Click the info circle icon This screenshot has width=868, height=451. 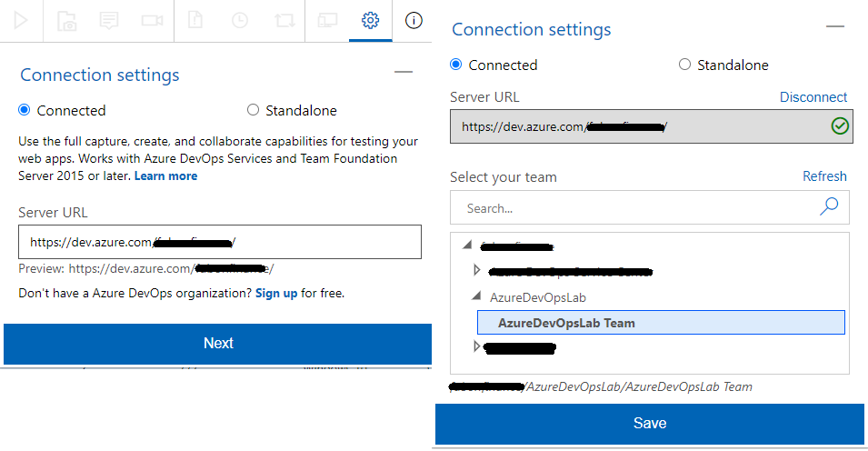(x=414, y=20)
